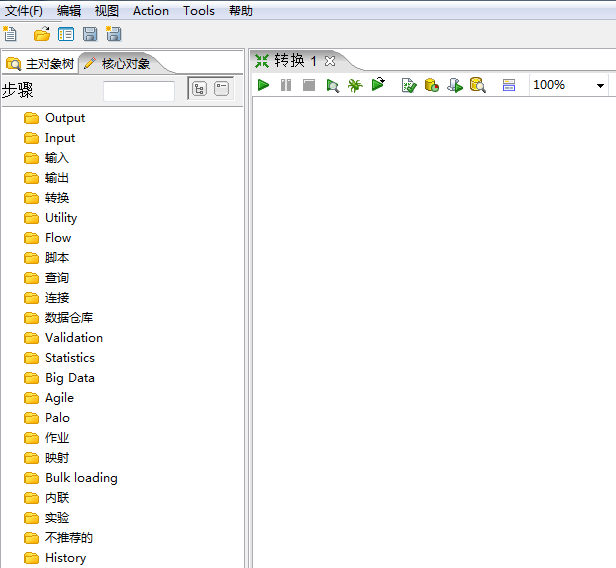Close the 转换 1 tab

(x=330, y=61)
